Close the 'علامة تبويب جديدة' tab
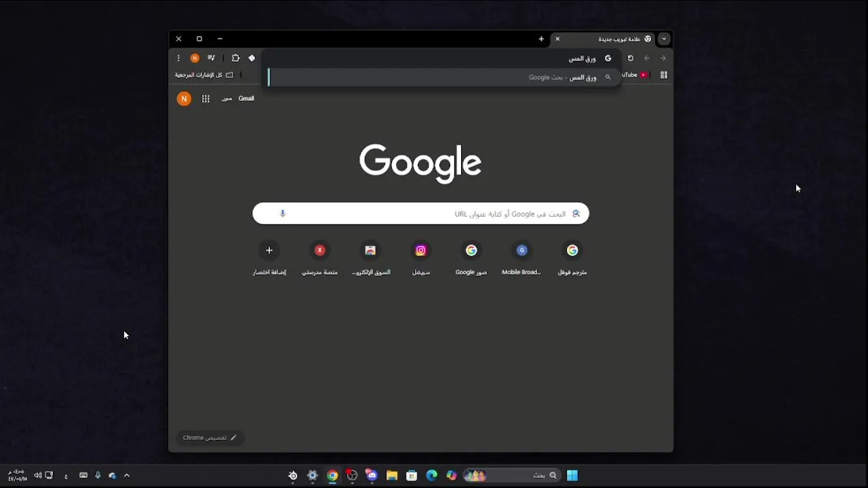Image resolution: width=868 pixels, height=488 pixels. (x=558, y=39)
